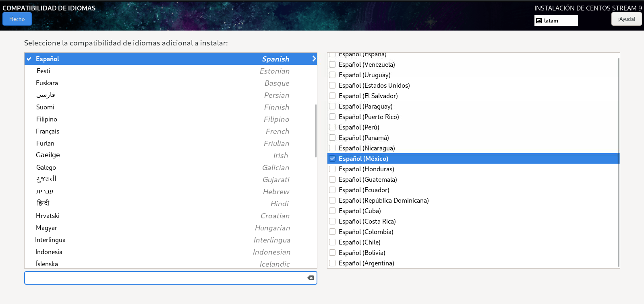Click the language list vertical scrollbar
Screen dimensions: 644x304
316,131
